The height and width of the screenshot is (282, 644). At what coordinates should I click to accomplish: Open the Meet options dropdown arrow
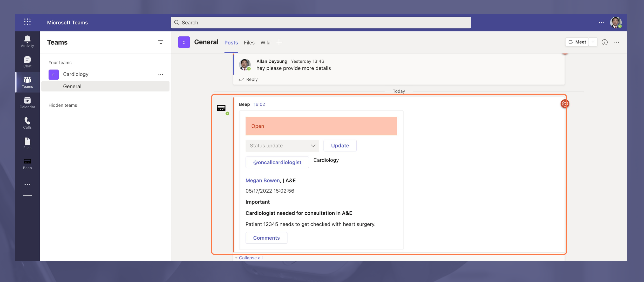click(593, 42)
